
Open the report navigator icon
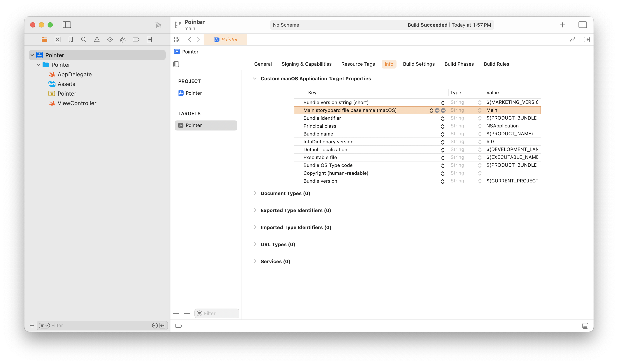(x=149, y=39)
